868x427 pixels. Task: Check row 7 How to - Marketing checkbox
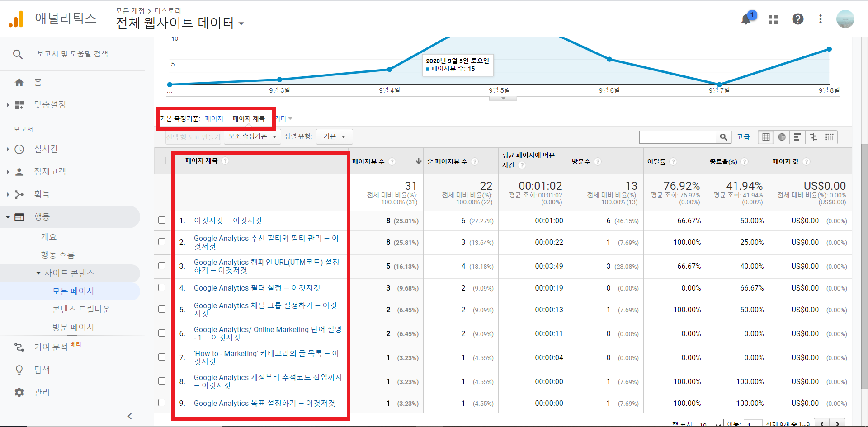coord(162,357)
